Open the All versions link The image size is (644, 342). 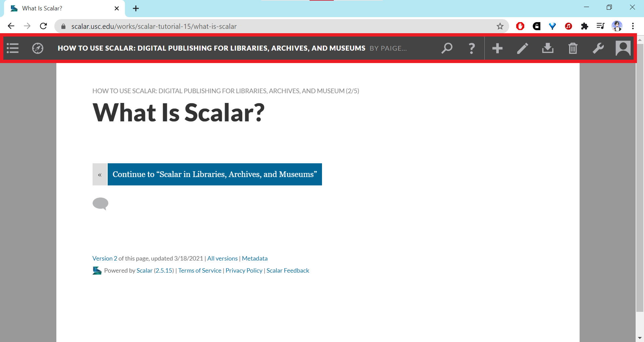pos(222,259)
